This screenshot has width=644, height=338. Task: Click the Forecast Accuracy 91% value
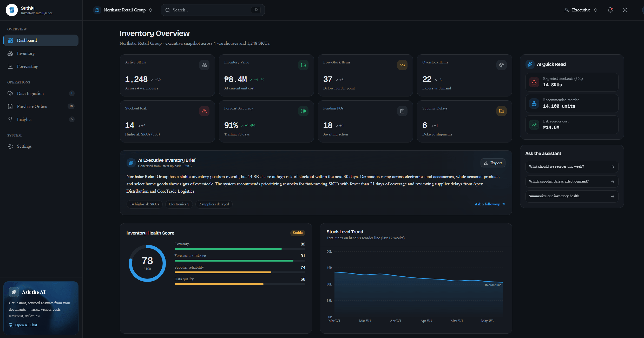[x=231, y=125]
